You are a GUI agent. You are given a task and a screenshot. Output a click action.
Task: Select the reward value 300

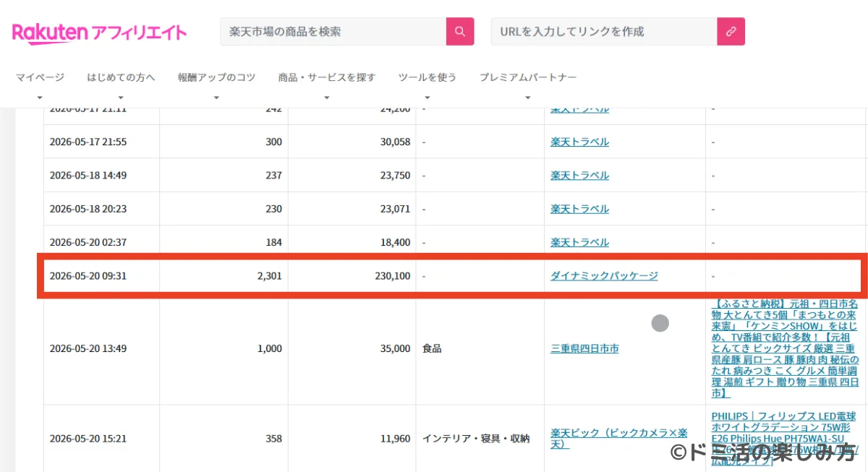(274, 142)
